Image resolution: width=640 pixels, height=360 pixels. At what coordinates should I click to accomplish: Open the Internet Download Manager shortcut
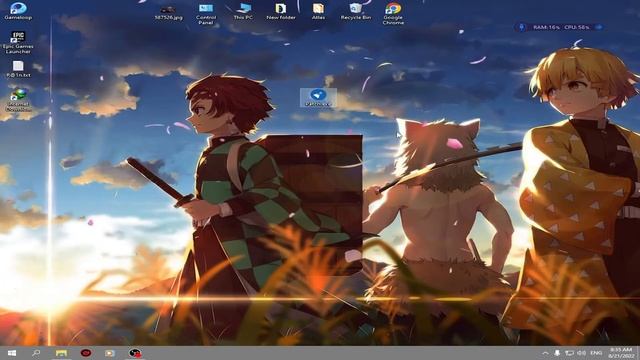coord(18,100)
